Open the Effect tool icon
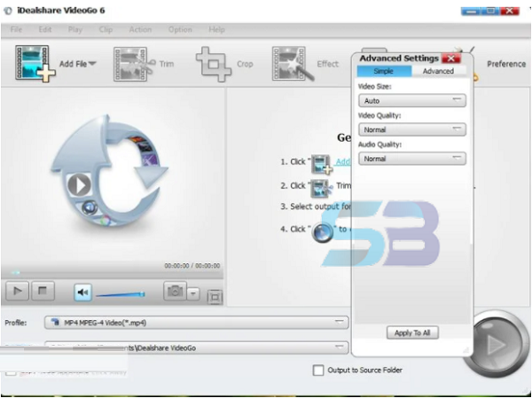 click(x=293, y=64)
